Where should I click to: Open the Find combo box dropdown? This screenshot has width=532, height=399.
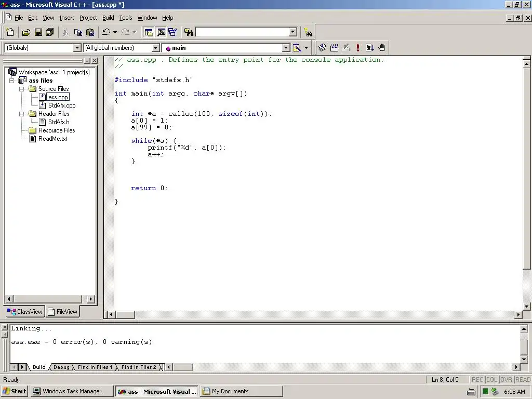point(294,32)
